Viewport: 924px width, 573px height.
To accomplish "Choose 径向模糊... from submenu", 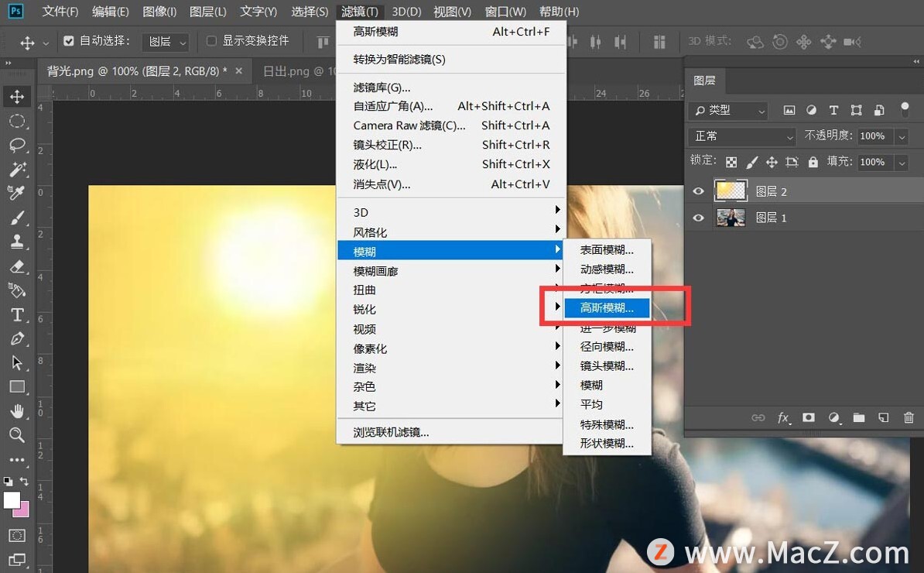I will pos(607,347).
